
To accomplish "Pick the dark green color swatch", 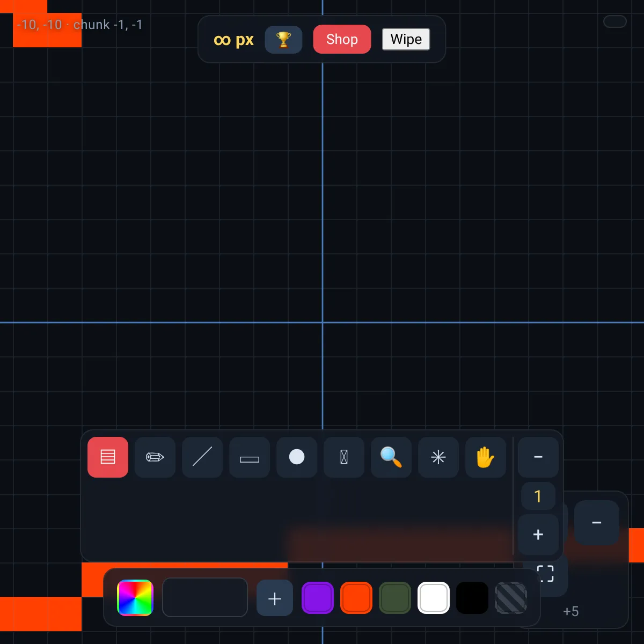I will tap(395, 598).
